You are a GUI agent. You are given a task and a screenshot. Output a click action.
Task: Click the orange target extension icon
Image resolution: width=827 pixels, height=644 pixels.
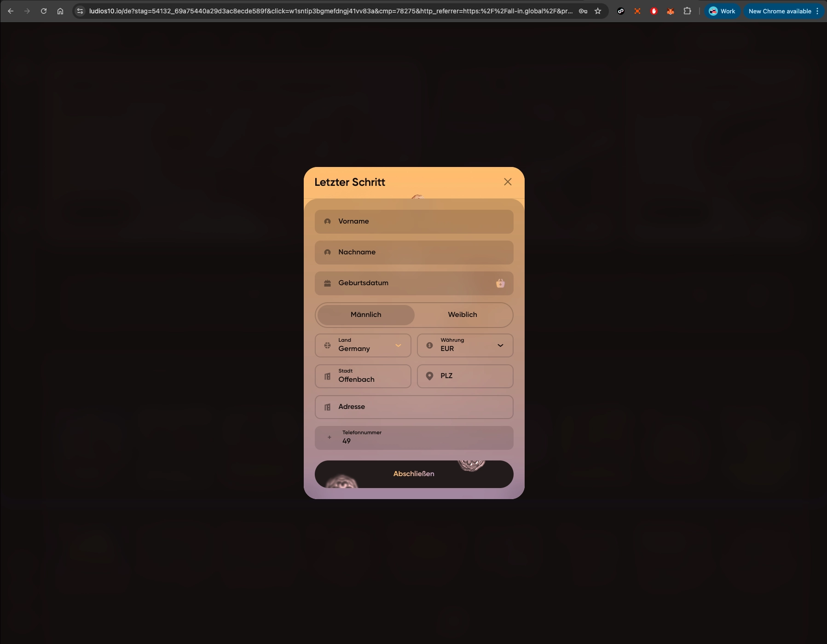tap(637, 11)
